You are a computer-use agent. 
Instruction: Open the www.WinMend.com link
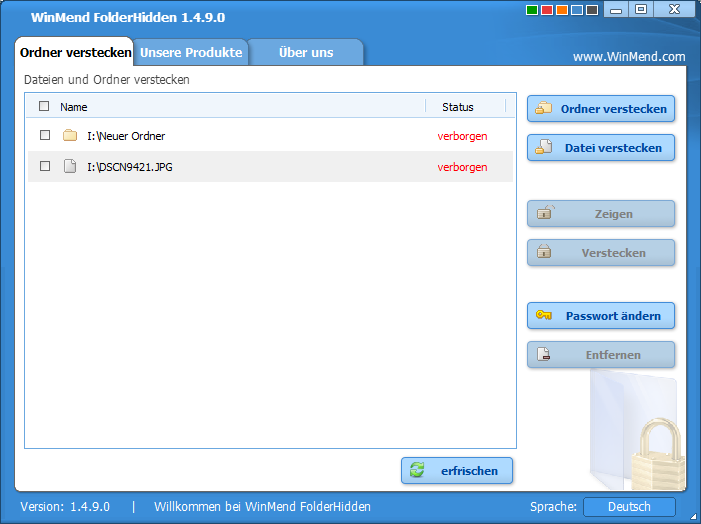629,57
